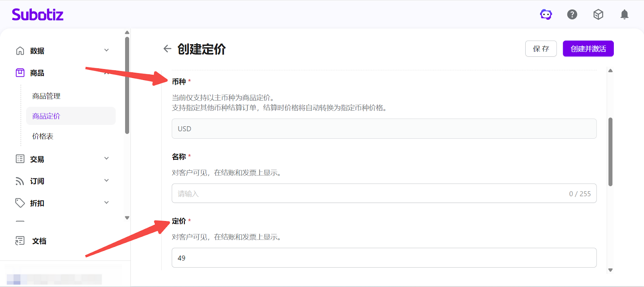Click the cube package icon in header
The width and height of the screenshot is (644, 287).
pyautogui.click(x=598, y=15)
